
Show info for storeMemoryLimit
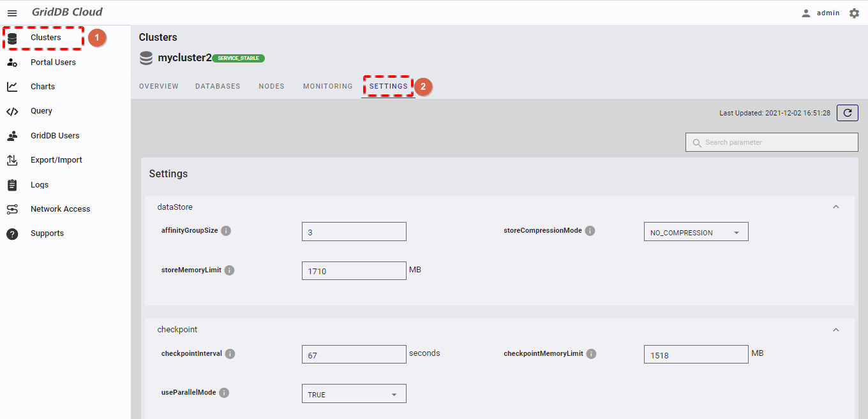(x=229, y=270)
